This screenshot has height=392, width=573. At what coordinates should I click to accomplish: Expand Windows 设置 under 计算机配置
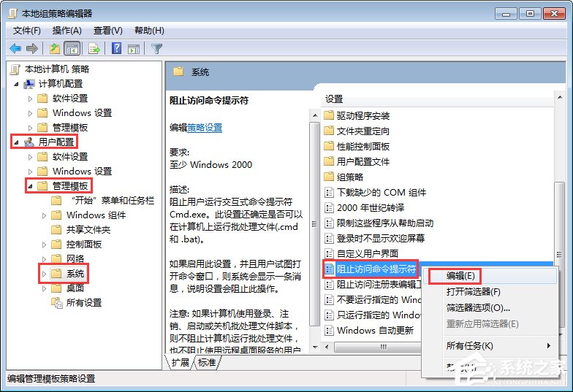click(x=31, y=113)
